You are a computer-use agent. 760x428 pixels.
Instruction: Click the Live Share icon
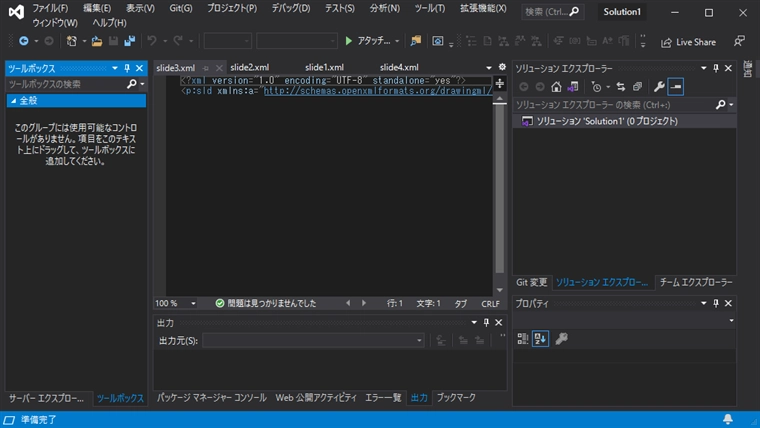(x=666, y=42)
